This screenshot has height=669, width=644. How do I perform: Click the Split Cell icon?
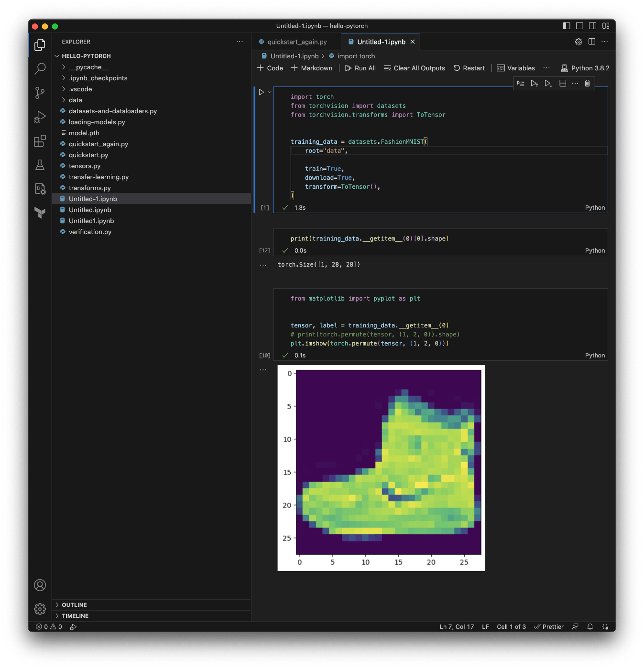coord(563,83)
